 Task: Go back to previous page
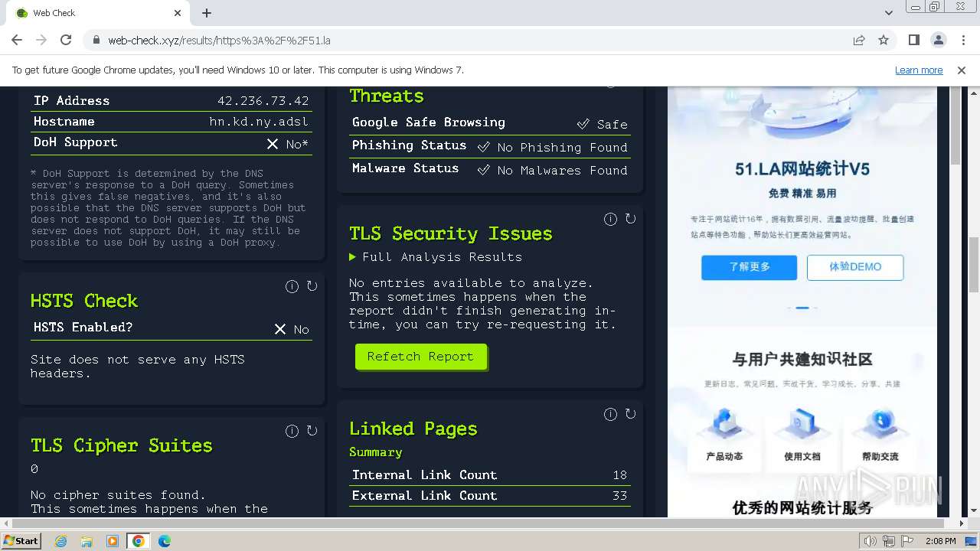tap(17, 40)
